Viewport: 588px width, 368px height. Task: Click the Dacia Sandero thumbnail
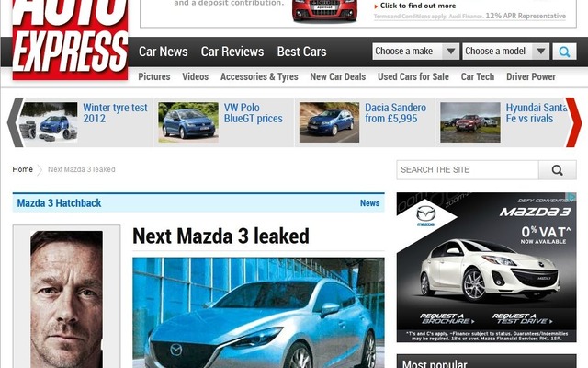click(x=329, y=122)
